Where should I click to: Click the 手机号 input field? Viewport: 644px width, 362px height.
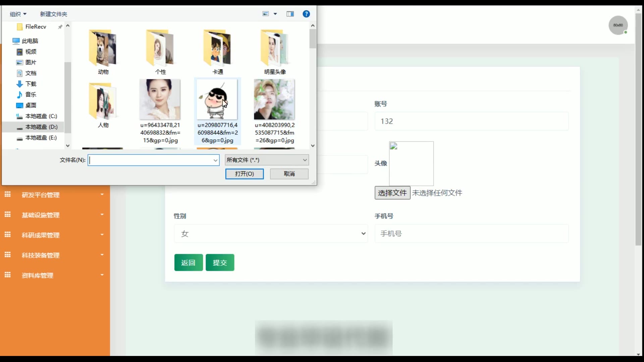tap(471, 234)
